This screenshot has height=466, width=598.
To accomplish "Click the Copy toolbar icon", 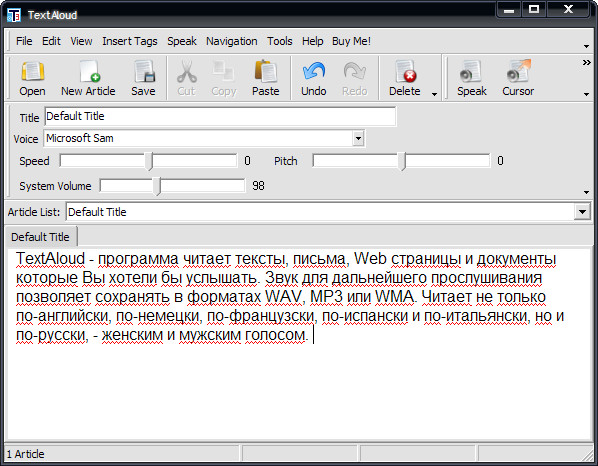I will point(224,79).
